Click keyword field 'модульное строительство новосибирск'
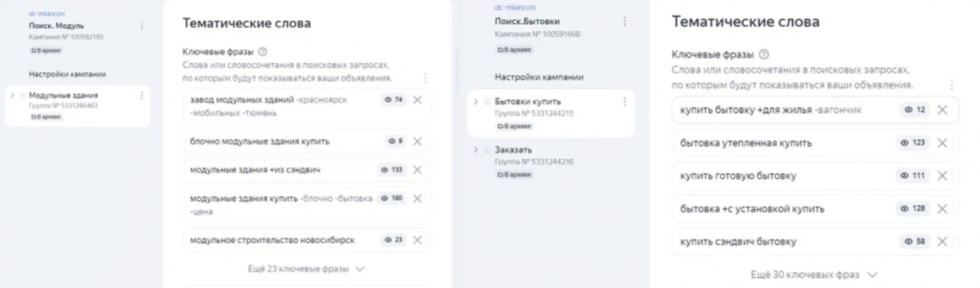The height and width of the screenshot is (288, 980). coord(307,240)
